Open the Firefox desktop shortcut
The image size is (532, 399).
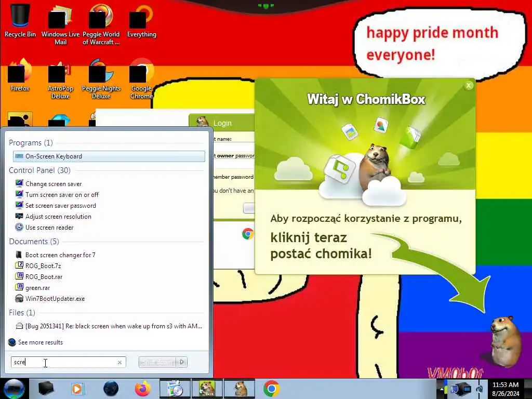[20, 75]
